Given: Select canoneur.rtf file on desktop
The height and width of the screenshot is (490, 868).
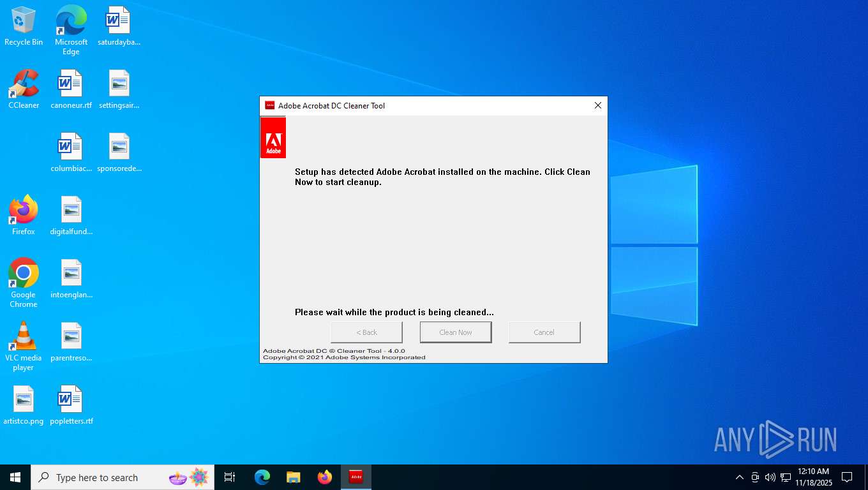Looking at the screenshot, I should (71, 90).
